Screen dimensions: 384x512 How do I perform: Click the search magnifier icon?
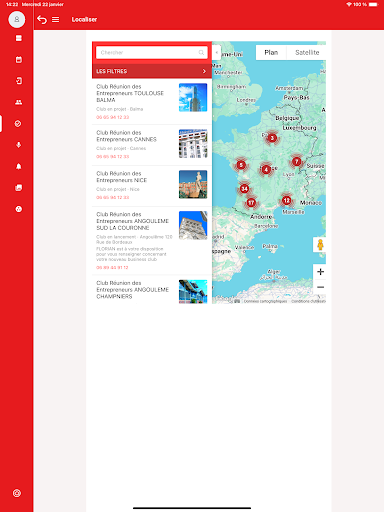[x=201, y=52]
